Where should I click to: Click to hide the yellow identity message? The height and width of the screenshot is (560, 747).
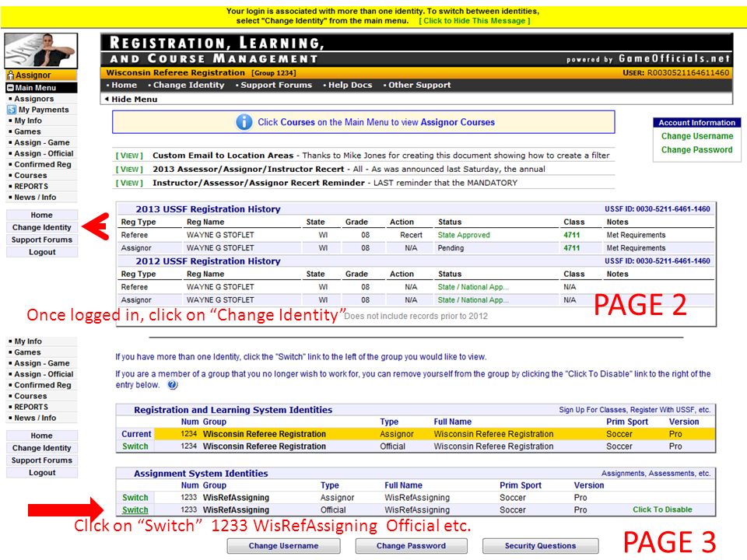pos(474,21)
